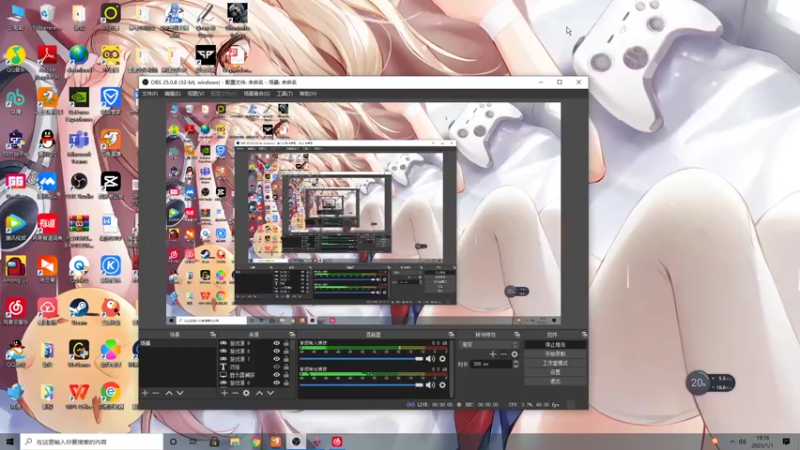Open the WPS Office desktop shortcut
Viewport: 800px width, 450px height.
[x=79, y=396]
